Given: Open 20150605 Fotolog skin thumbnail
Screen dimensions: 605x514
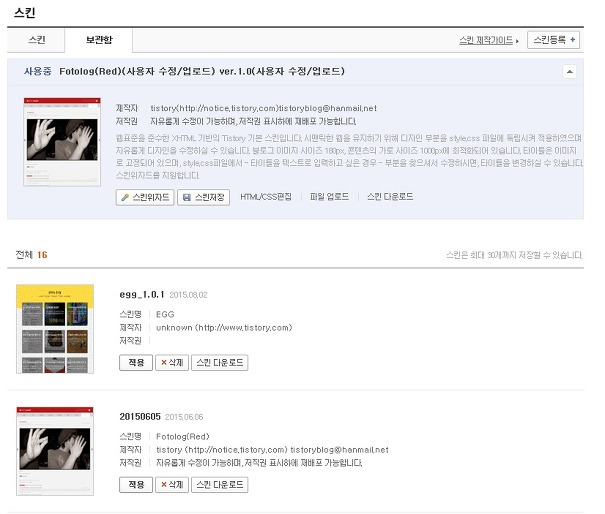Looking at the screenshot, I should 55,451.
